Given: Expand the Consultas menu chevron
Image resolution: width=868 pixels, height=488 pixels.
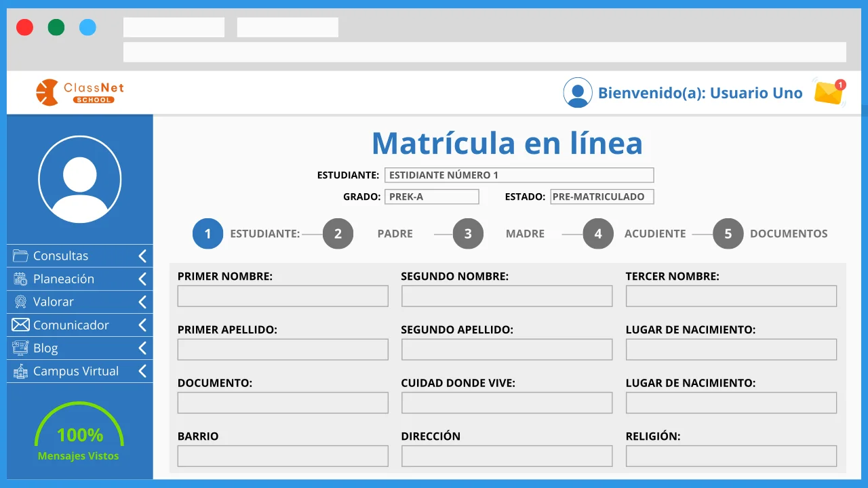Looking at the screenshot, I should (x=142, y=256).
